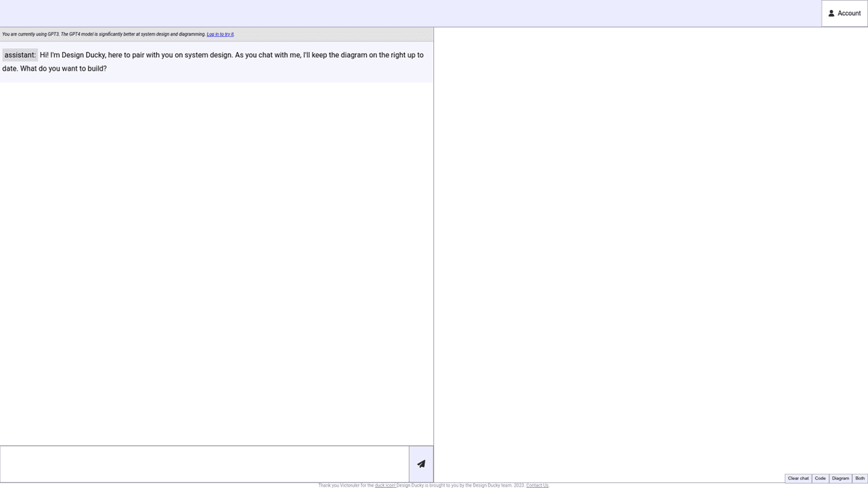Click the empty chat history area
This screenshot has height=488, width=868.
[x=217, y=260]
